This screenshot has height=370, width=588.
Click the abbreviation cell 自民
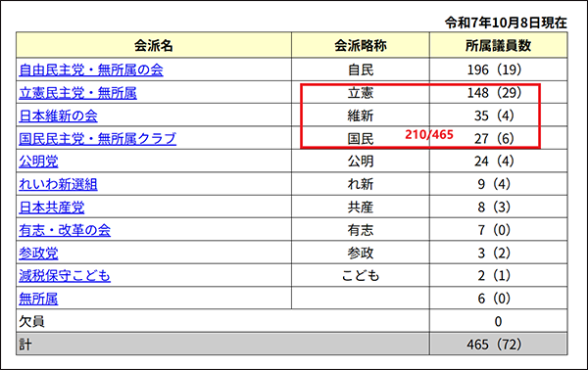(x=361, y=70)
